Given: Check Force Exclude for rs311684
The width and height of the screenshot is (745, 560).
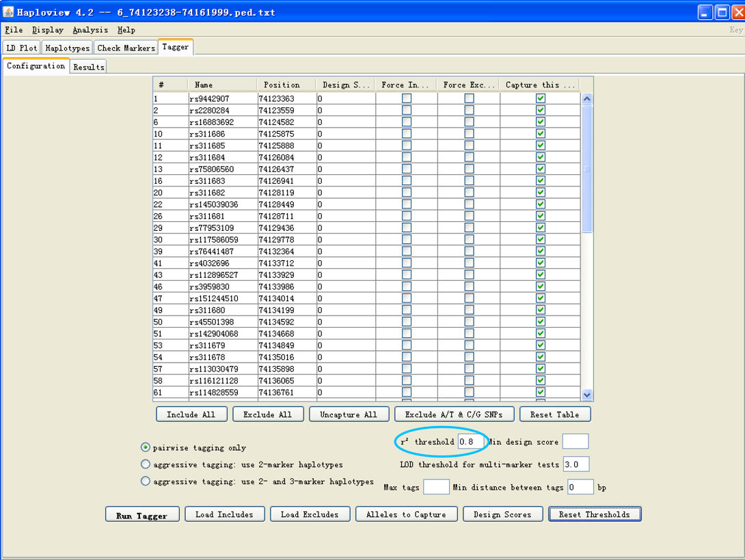Looking at the screenshot, I should point(470,157).
